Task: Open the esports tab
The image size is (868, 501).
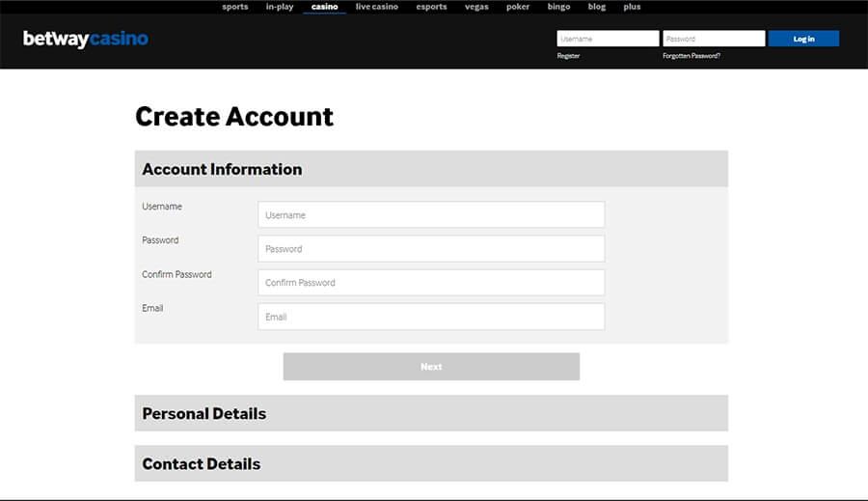Action: (432, 7)
